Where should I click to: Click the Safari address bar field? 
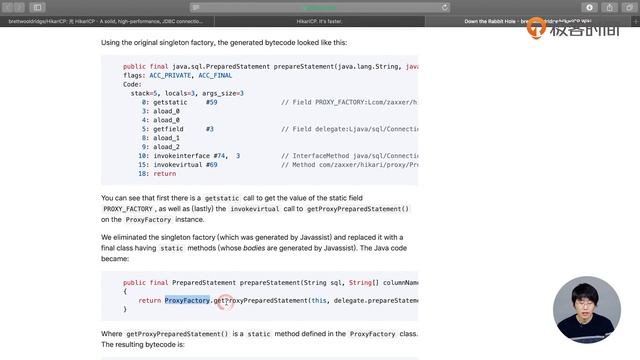click(320, 7)
